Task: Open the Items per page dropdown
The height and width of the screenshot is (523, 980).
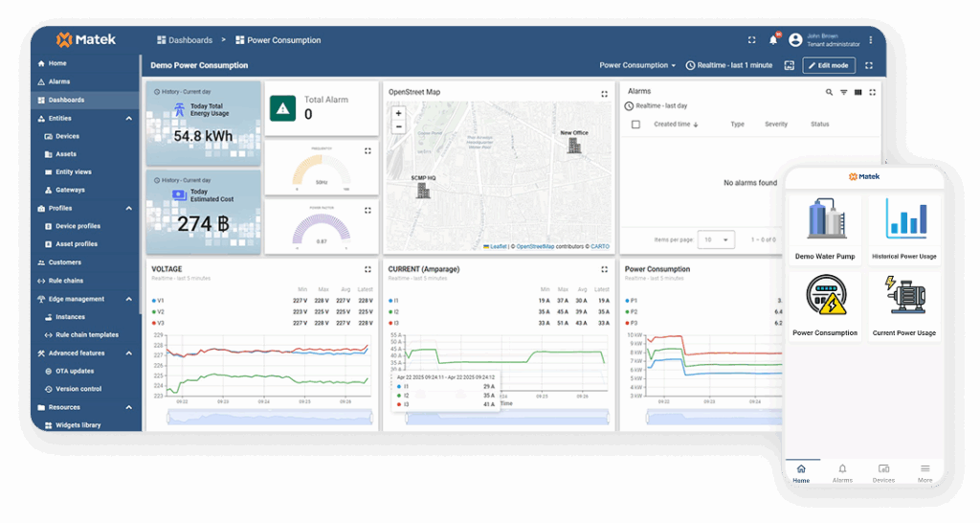Action: (716, 239)
